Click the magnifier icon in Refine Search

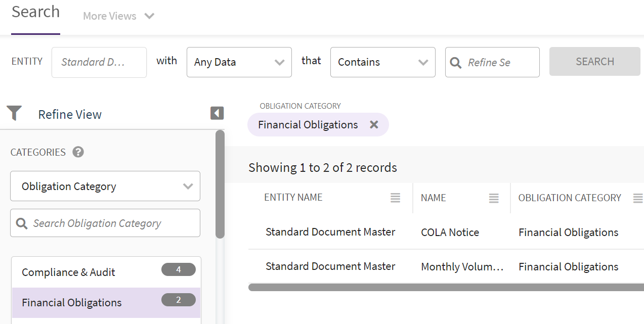[x=456, y=63]
